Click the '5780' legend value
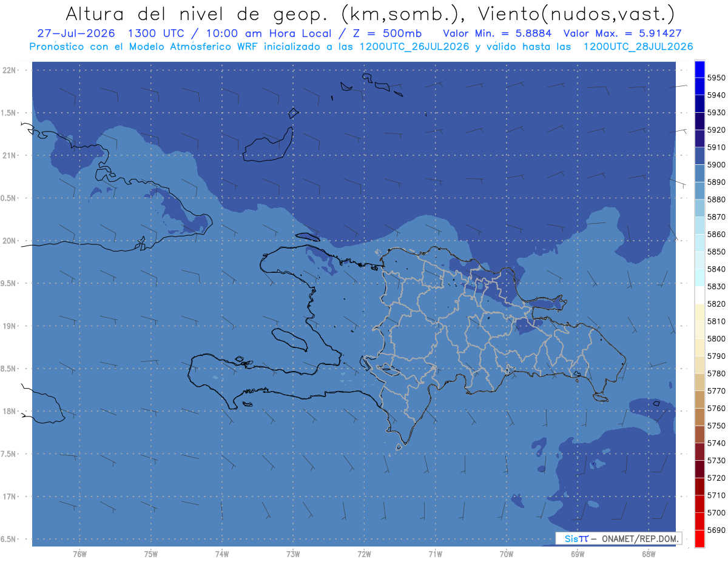The width and height of the screenshot is (728, 562). pyautogui.click(x=716, y=373)
